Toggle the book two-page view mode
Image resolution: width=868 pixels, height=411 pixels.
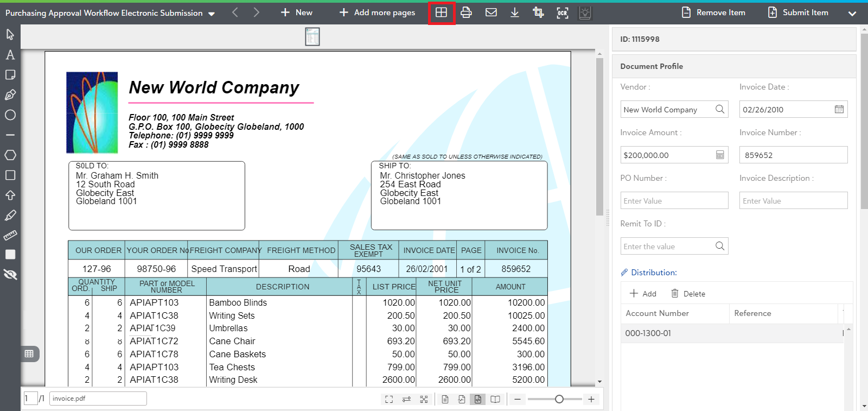(x=495, y=400)
